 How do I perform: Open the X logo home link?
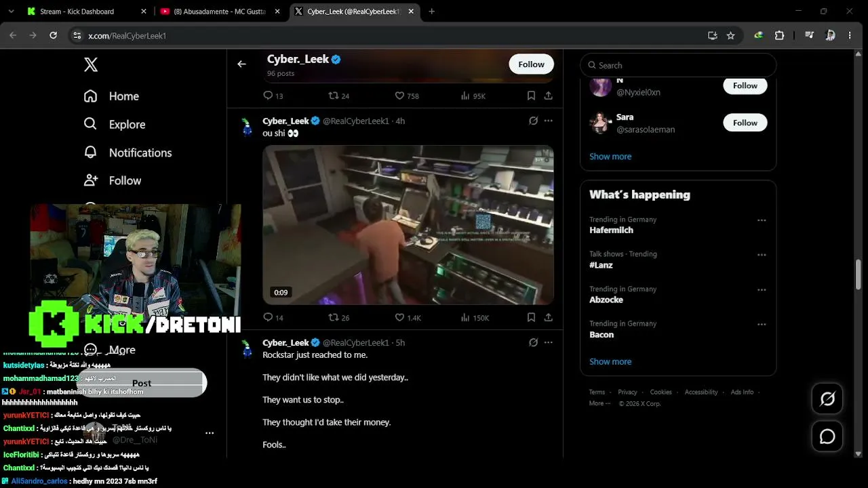coord(91,64)
